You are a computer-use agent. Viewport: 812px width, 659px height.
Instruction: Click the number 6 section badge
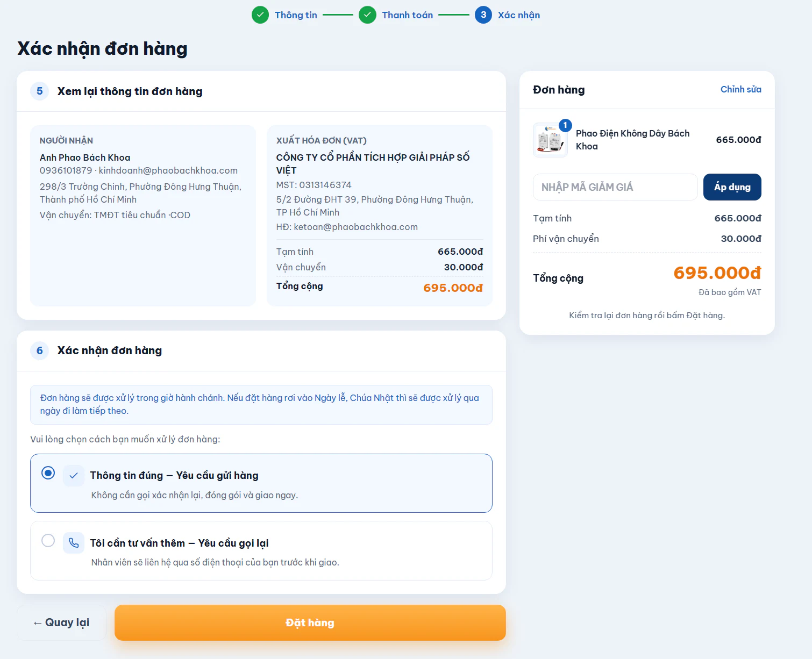click(40, 350)
